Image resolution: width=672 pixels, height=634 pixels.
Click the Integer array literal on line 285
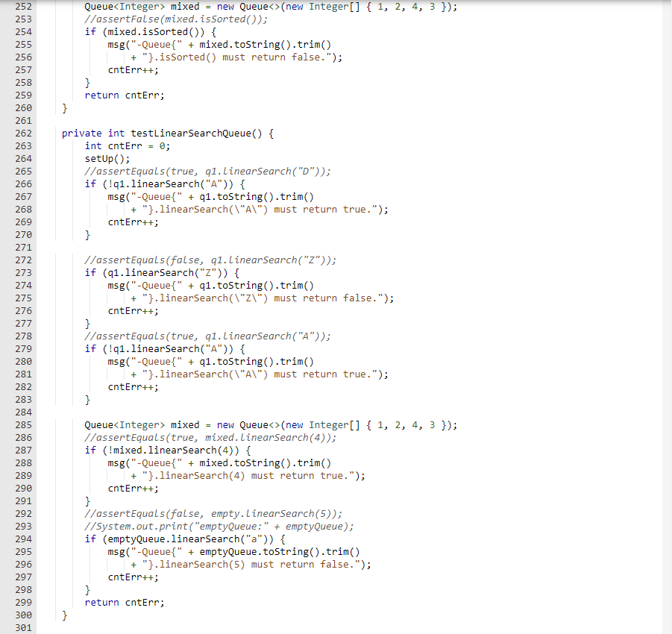373,424
